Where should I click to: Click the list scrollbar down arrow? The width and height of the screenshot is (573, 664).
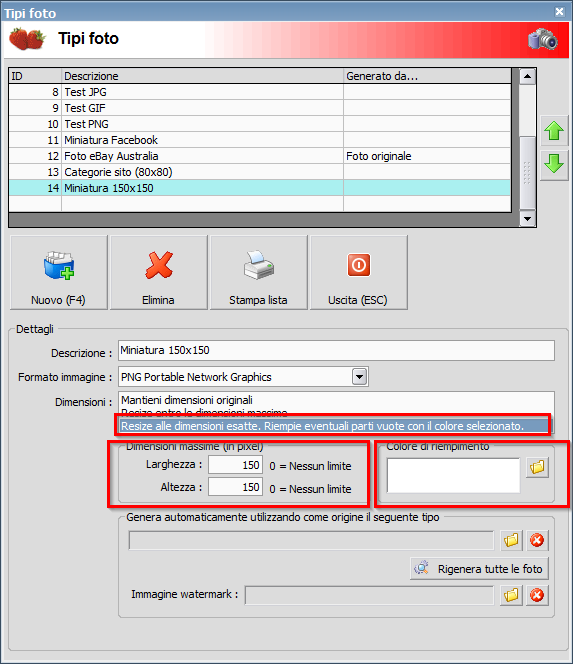pos(527,219)
